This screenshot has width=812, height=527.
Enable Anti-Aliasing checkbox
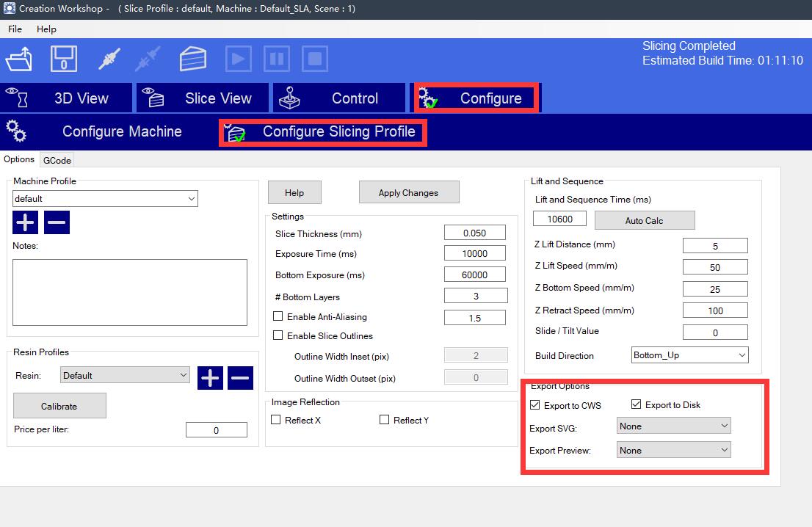(x=278, y=317)
